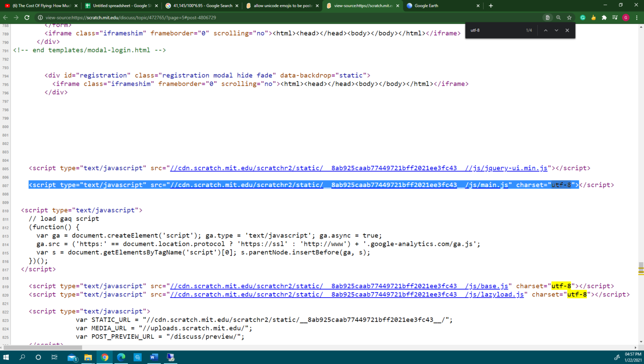Jump to the next find result
644x364 pixels.
pyautogui.click(x=556, y=30)
